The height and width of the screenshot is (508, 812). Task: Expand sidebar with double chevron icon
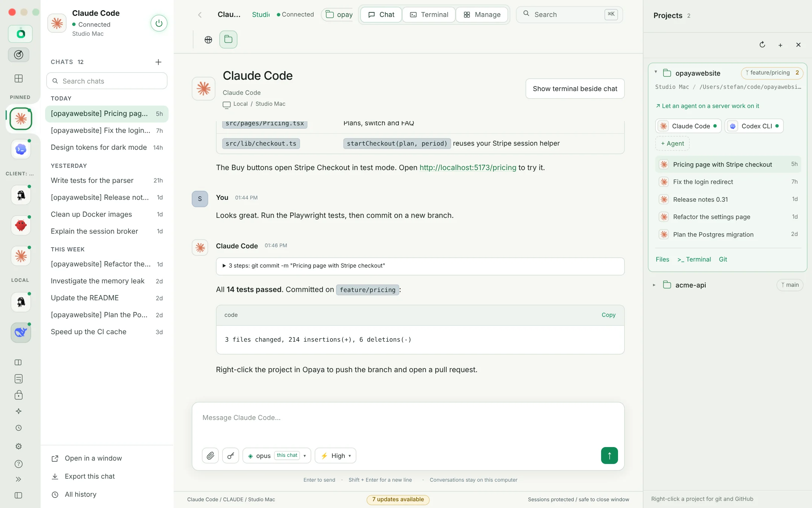click(x=18, y=479)
